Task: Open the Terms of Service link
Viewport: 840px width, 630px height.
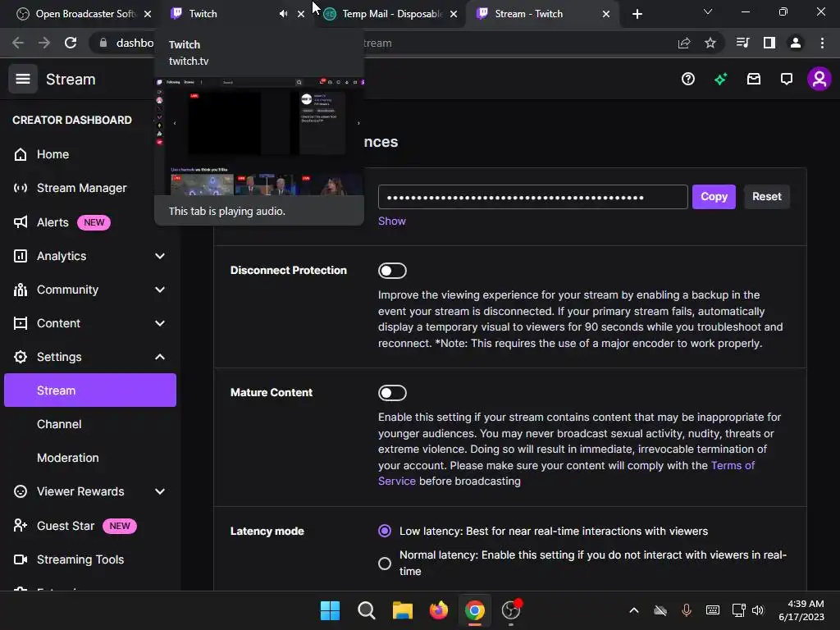Action: coord(566,473)
